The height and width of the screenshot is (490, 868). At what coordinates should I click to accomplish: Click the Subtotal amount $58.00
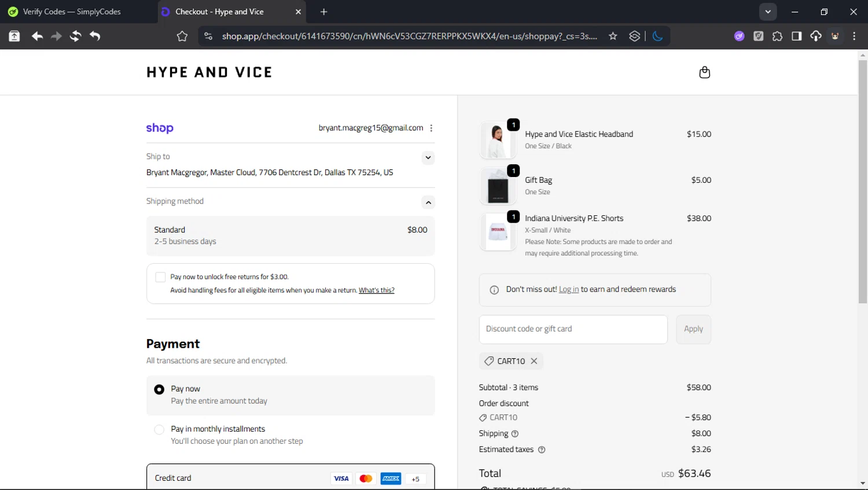(698, 388)
